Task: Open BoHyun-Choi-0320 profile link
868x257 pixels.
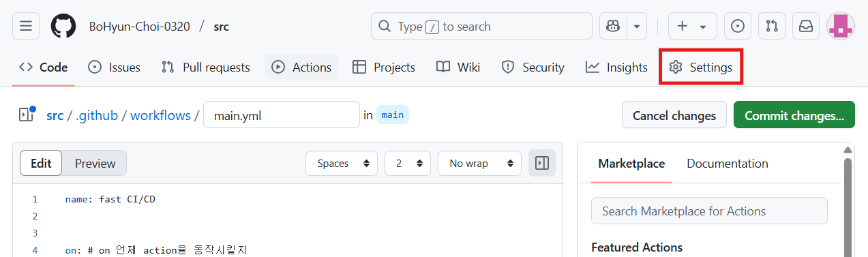Action: coord(139,27)
